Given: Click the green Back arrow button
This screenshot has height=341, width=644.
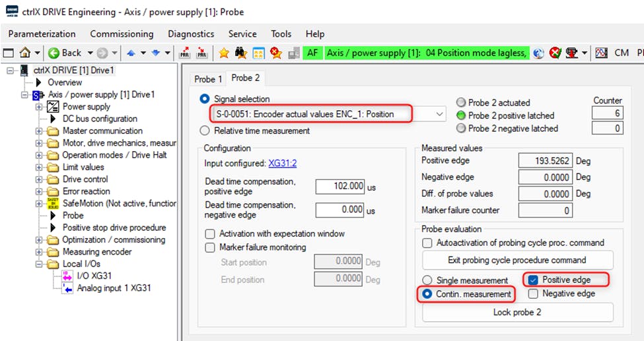Looking at the screenshot, I should [x=54, y=53].
